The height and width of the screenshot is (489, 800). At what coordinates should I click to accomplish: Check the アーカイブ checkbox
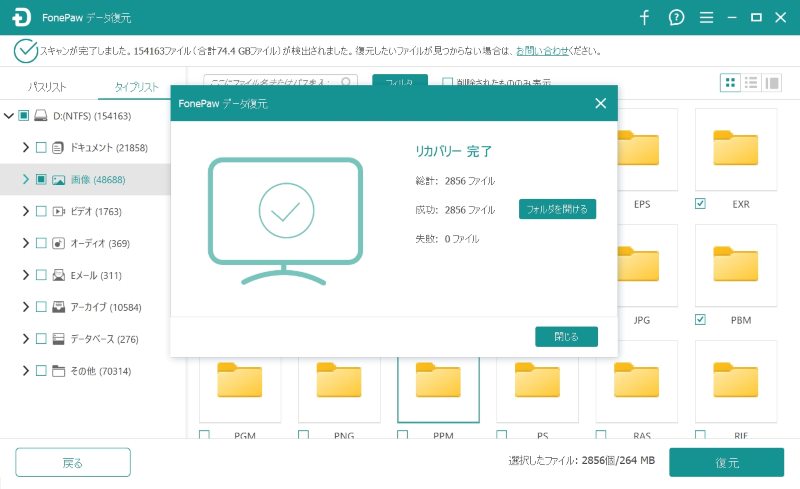pyautogui.click(x=41, y=307)
